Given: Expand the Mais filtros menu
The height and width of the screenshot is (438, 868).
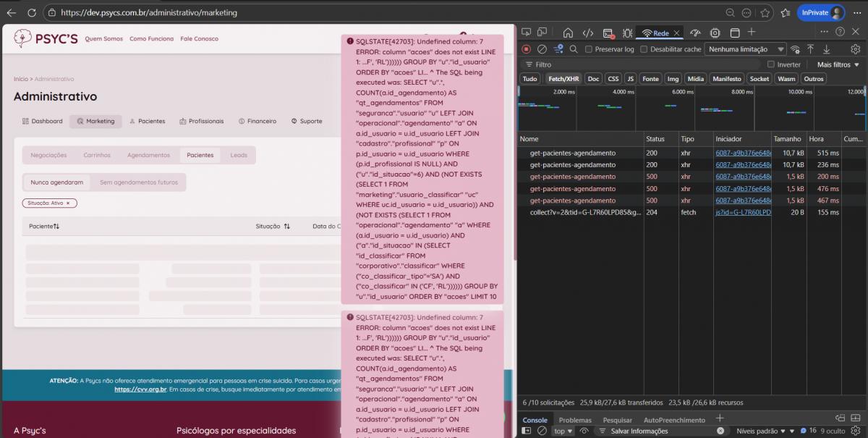Looking at the screenshot, I should (x=838, y=64).
